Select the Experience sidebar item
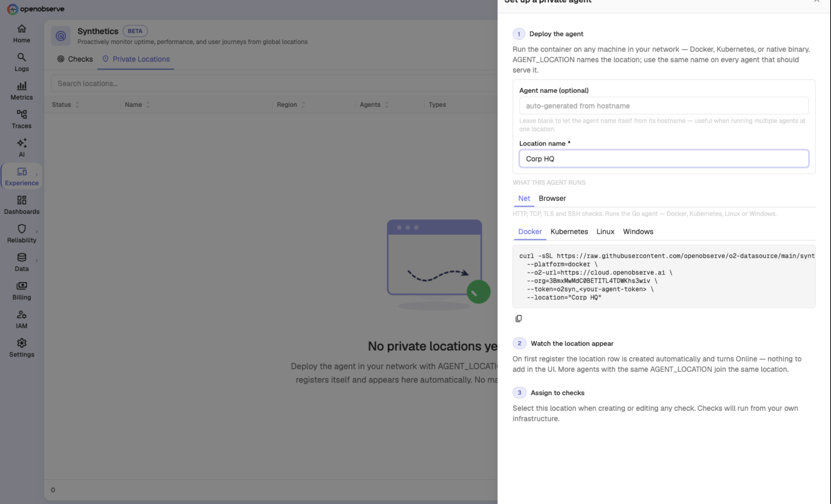The width and height of the screenshot is (831, 504). pos(22,177)
